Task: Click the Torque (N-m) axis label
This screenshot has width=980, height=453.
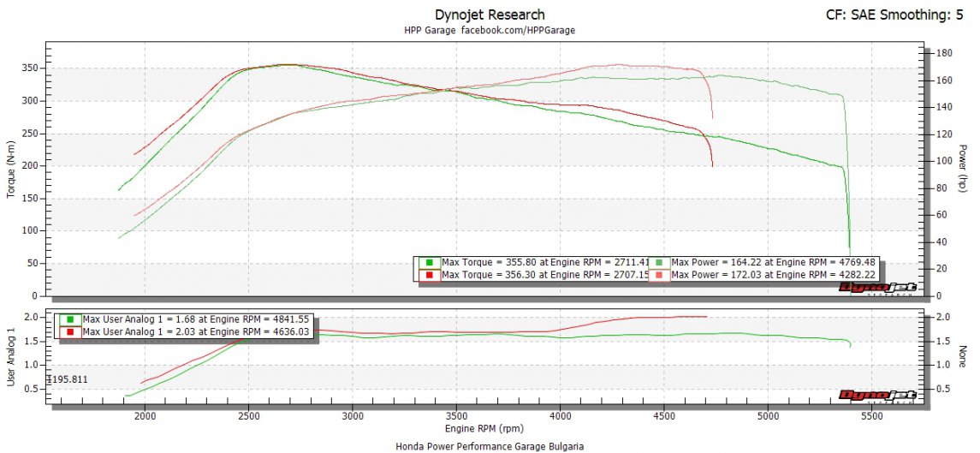Action: click(11, 168)
